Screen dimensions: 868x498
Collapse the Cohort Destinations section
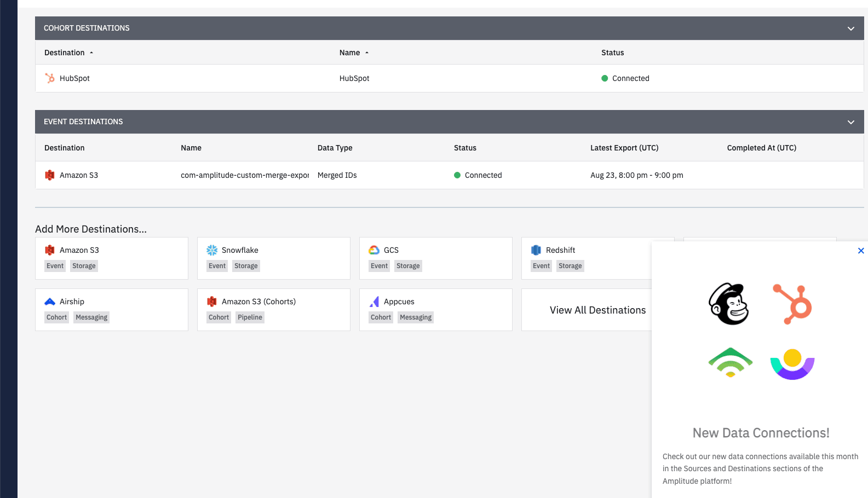[x=850, y=28]
